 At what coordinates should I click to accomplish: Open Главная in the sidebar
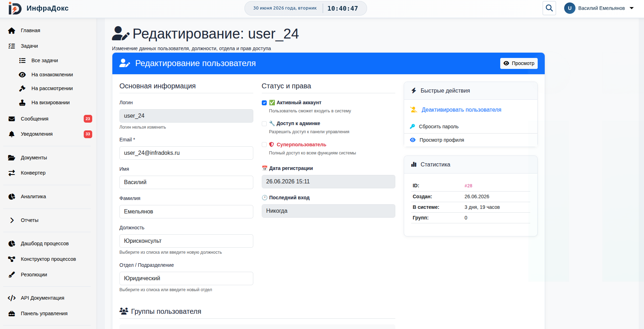pos(30,30)
